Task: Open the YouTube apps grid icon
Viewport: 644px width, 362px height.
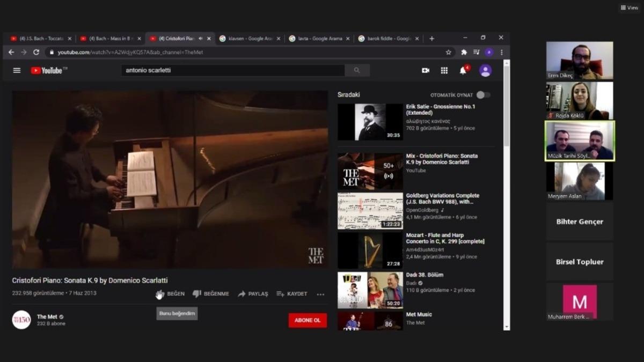Action: (x=444, y=70)
